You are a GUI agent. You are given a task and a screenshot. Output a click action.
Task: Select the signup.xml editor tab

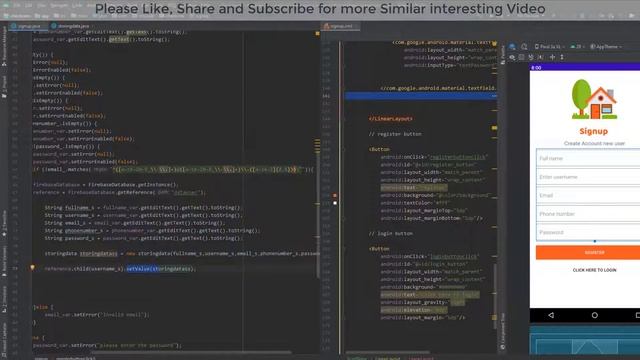340,26
